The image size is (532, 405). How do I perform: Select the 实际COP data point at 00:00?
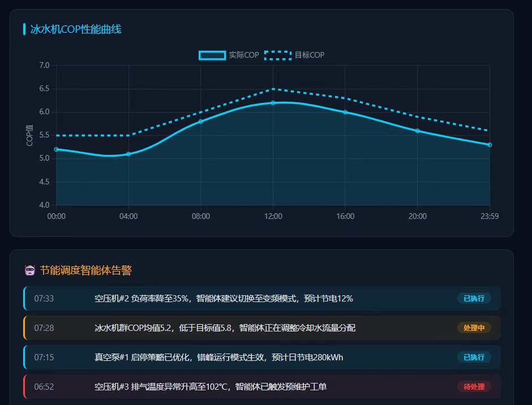click(57, 149)
